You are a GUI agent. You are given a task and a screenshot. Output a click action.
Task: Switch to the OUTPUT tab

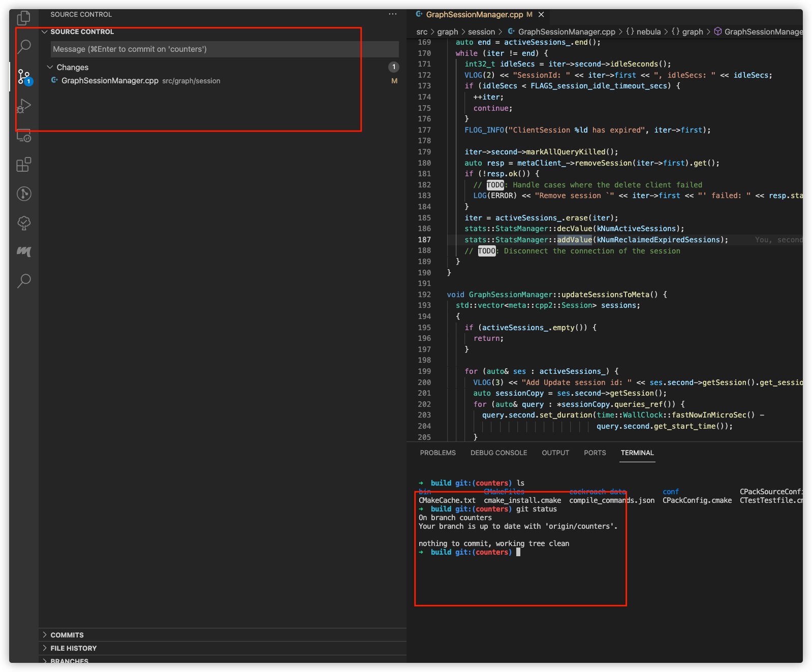[555, 453]
